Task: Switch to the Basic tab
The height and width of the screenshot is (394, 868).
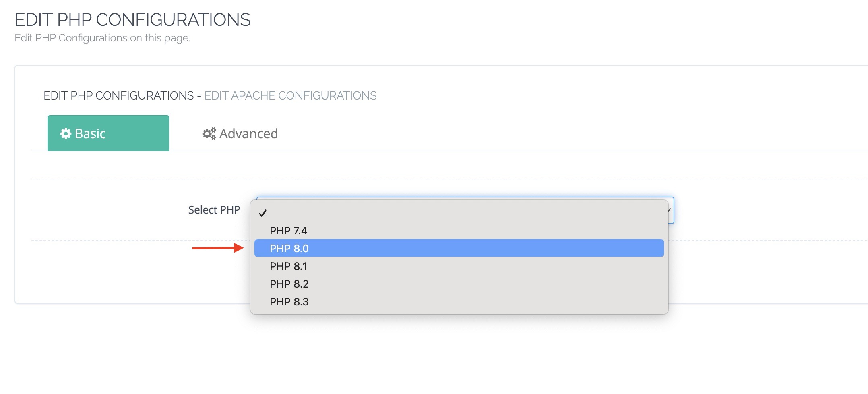Action: [x=108, y=134]
